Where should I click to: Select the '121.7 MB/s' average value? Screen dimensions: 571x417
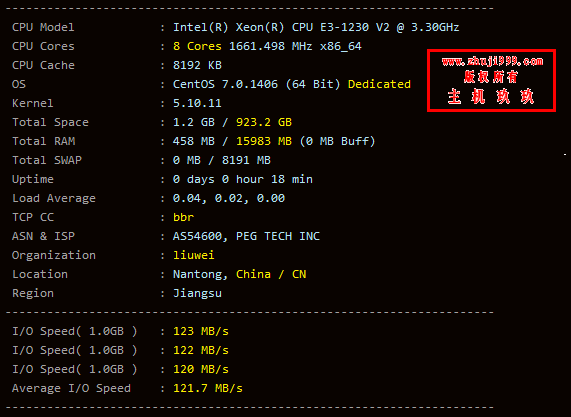pyautogui.click(x=208, y=388)
